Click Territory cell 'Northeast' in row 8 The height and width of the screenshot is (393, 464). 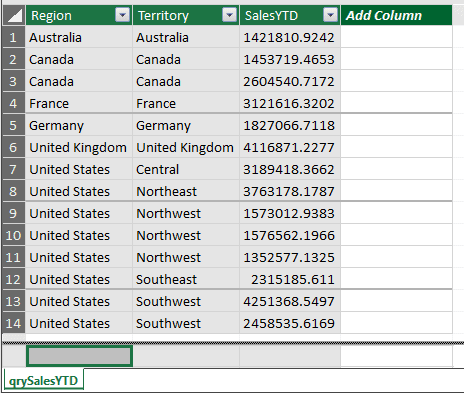coord(186,191)
